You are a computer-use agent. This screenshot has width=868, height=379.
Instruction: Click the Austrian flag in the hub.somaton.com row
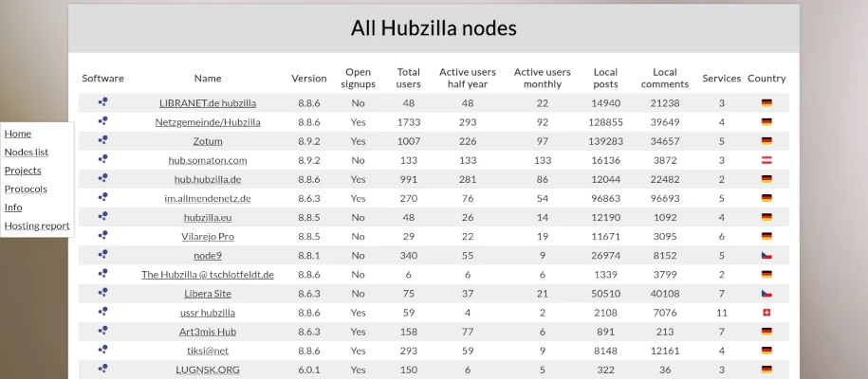766,160
